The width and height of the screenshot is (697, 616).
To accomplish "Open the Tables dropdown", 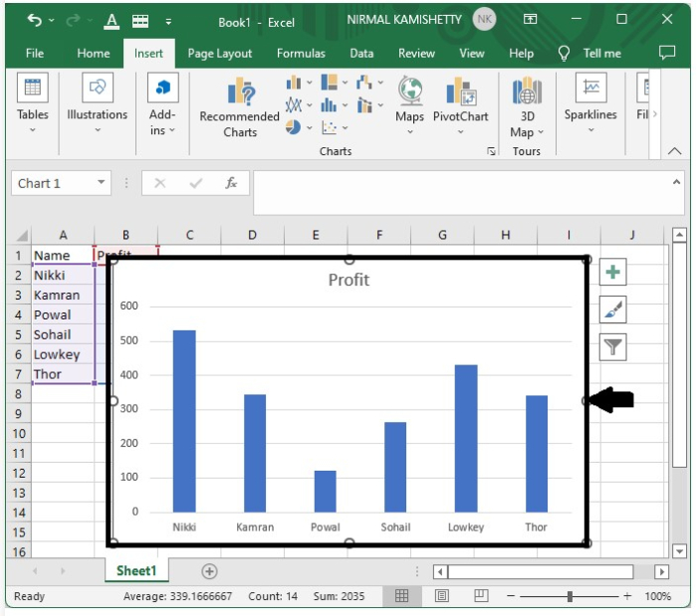I will point(33,104).
